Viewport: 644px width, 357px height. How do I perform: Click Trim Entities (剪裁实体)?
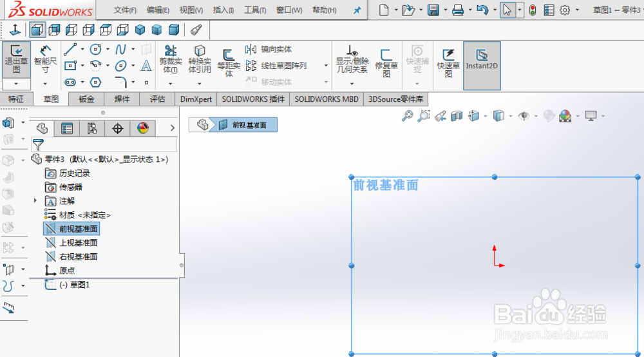click(171, 59)
